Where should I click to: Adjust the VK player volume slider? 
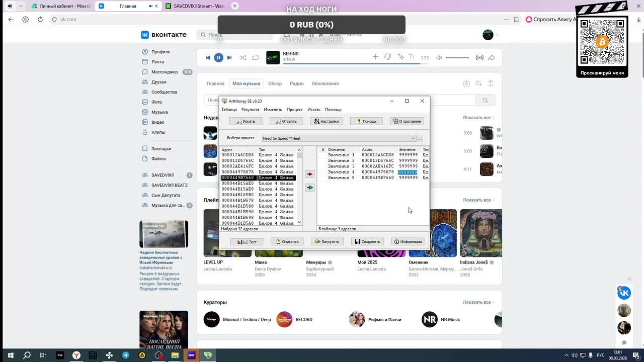(x=457, y=58)
